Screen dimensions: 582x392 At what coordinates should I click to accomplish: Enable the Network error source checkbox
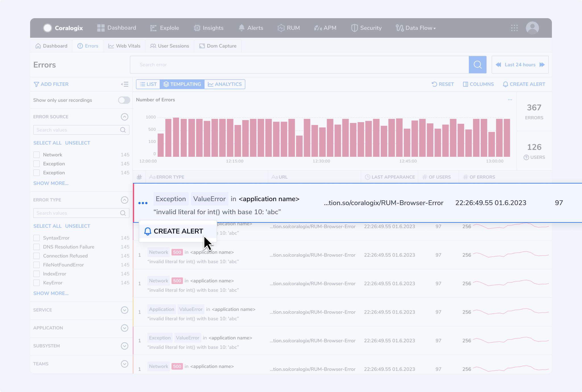click(x=37, y=155)
